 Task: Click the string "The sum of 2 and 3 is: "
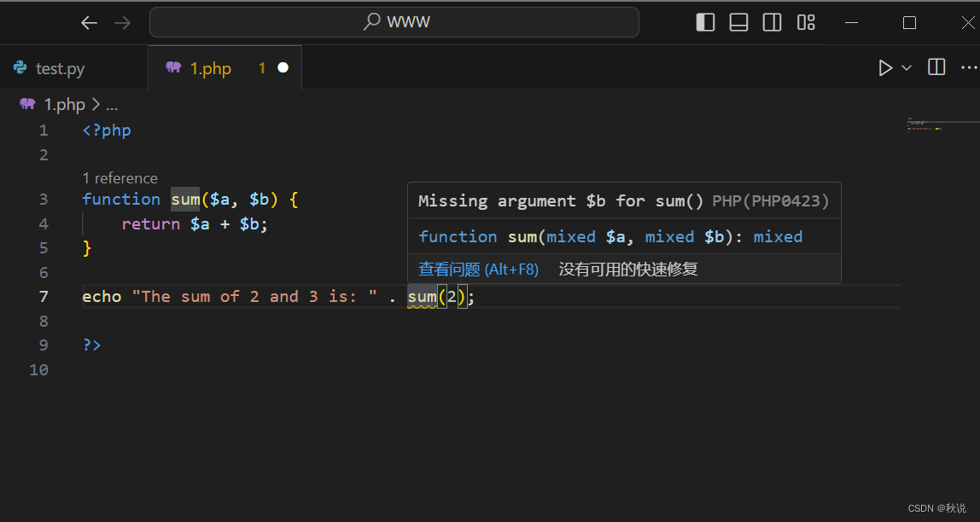pyautogui.click(x=254, y=297)
